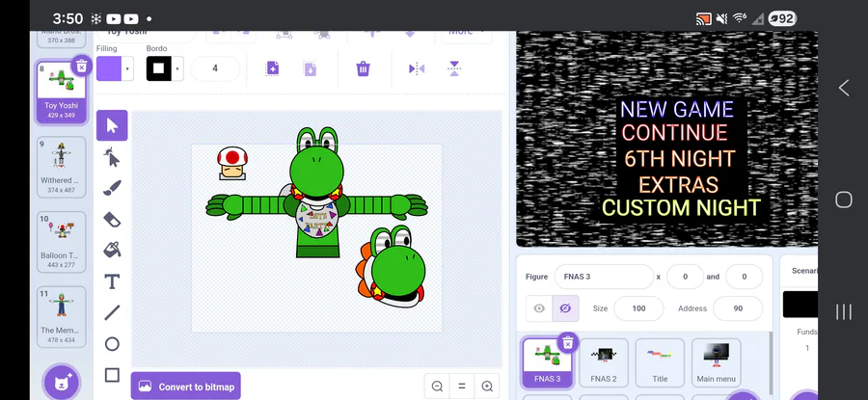
Task: Click 6TH NIGHT on the stage
Action: (x=680, y=159)
